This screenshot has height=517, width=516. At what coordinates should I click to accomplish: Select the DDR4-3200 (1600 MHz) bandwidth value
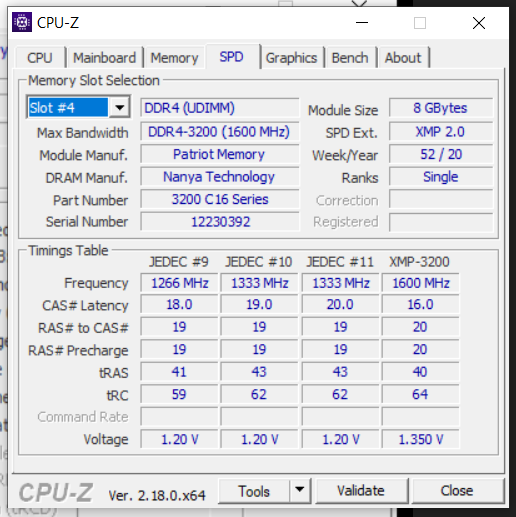[220, 131]
